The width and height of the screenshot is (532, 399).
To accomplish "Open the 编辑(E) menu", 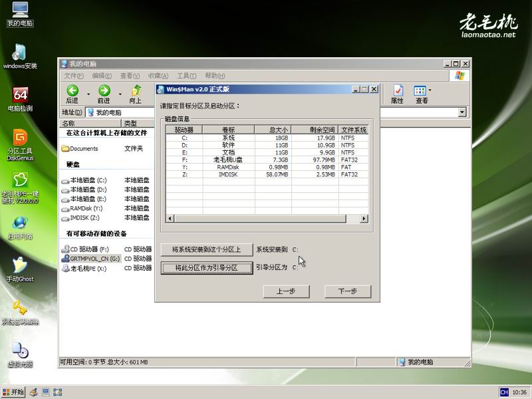I will [102, 76].
